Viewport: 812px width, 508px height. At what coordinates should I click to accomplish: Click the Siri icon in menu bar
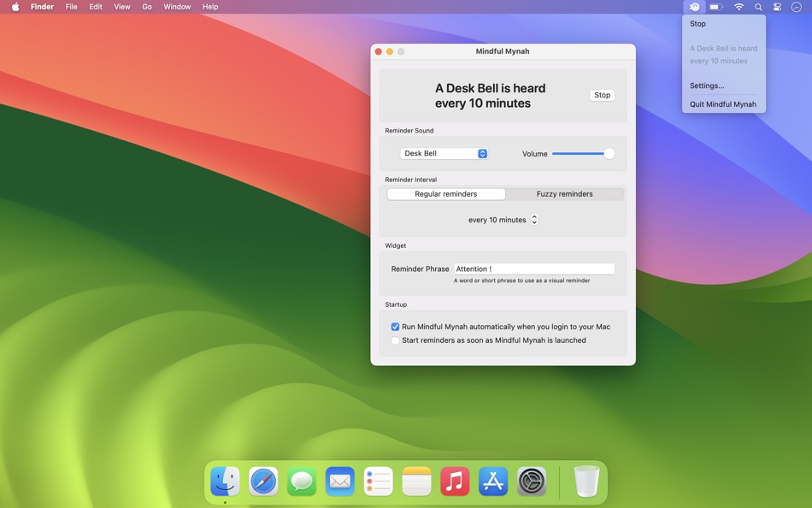point(797,7)
